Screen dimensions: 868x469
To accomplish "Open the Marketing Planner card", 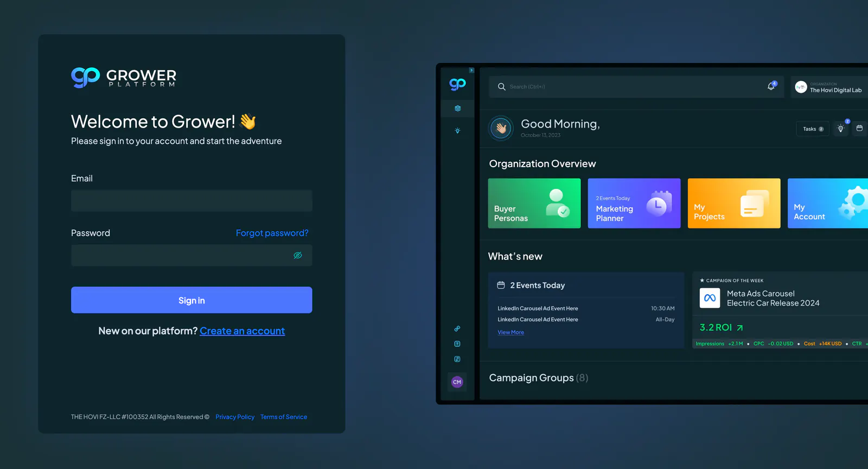I will click(634, 204).
